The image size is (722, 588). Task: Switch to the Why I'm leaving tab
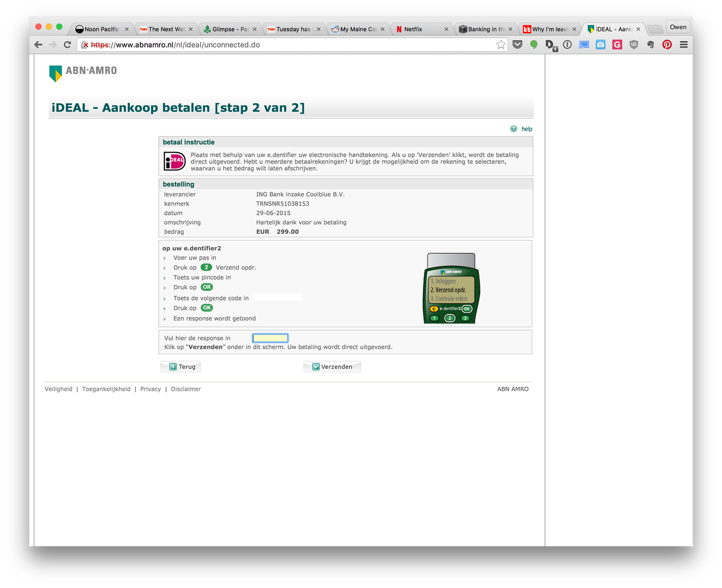point(548,29)
